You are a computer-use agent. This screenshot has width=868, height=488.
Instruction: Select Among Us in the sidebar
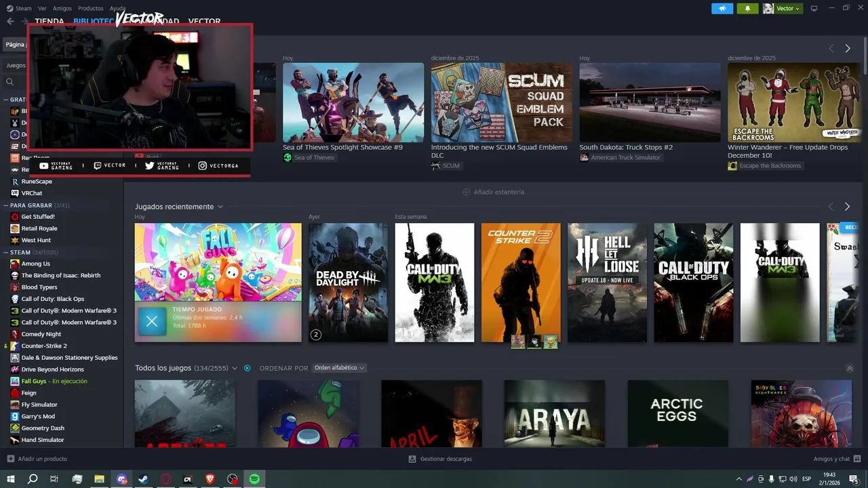(35, 264)
